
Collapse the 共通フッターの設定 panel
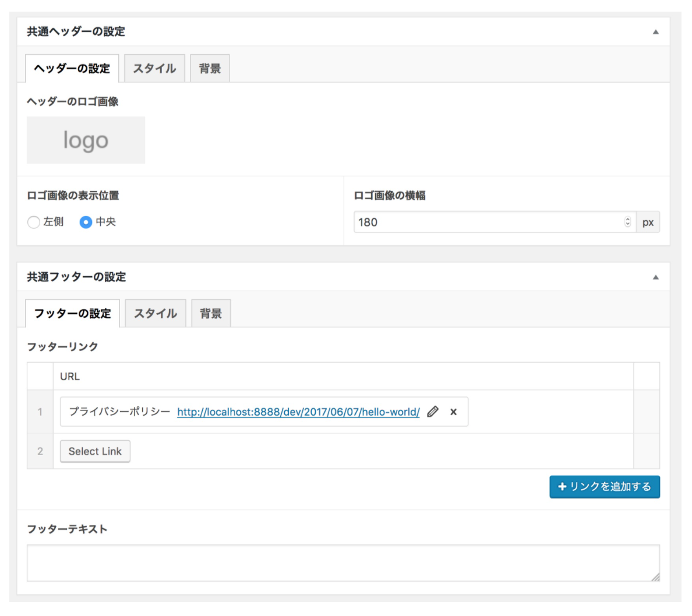pos(655,277)
